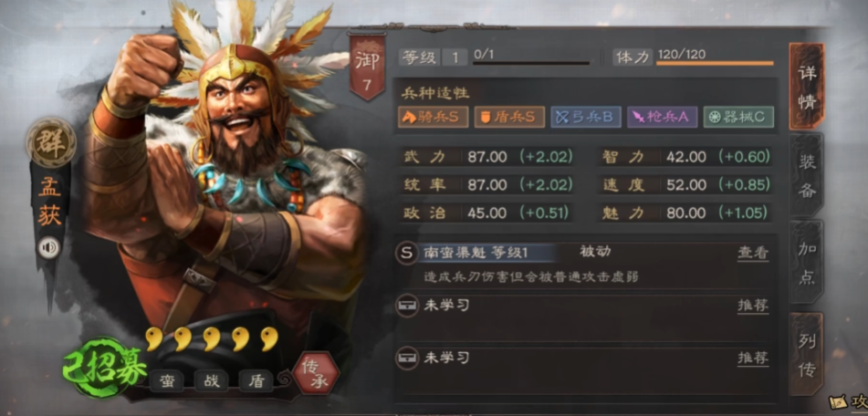Image resolution: width=868 pixels, height=416 pixels.
Task: Select the 枪兵A spearman aptitude badge
Action: 662,117
